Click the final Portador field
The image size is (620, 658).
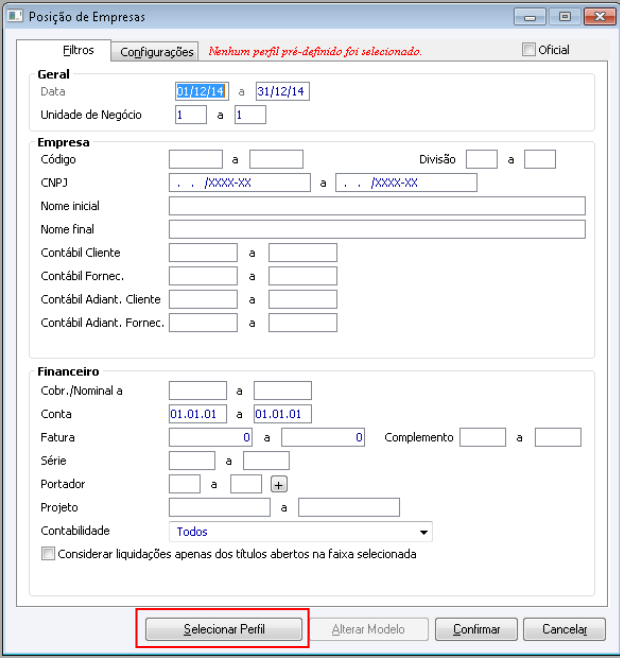[x=246, y=484]
